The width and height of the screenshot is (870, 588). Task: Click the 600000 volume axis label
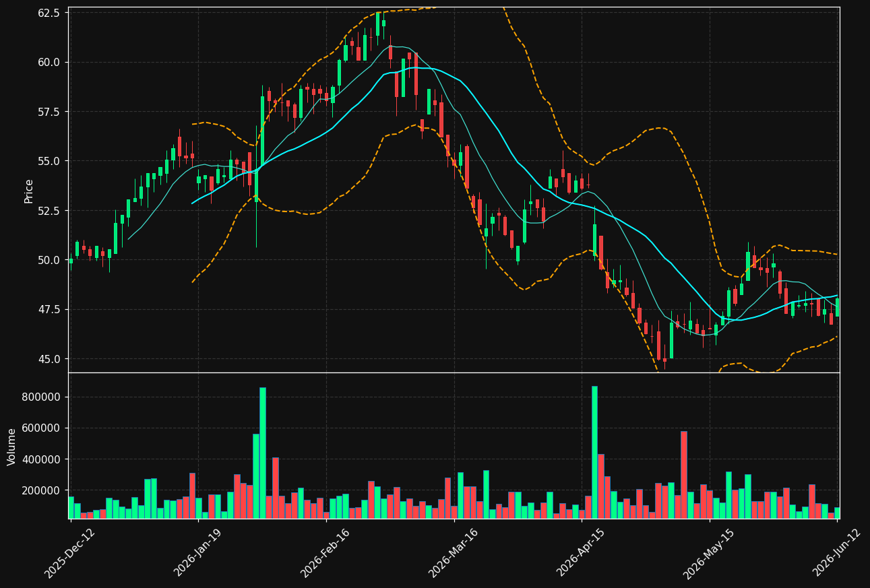42,428
